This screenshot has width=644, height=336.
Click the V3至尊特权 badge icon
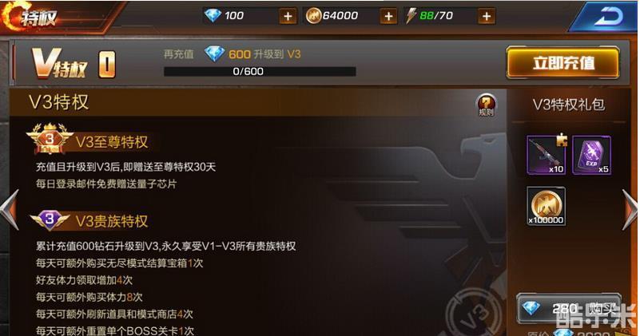(50, 139)
